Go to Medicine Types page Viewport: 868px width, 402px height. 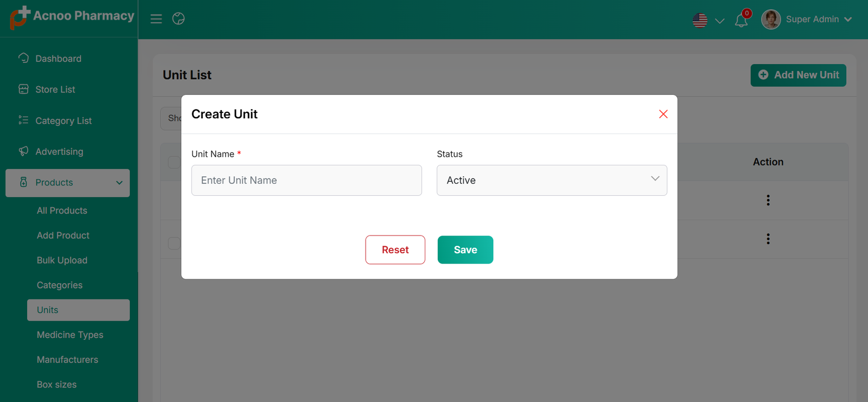[70, 335]
